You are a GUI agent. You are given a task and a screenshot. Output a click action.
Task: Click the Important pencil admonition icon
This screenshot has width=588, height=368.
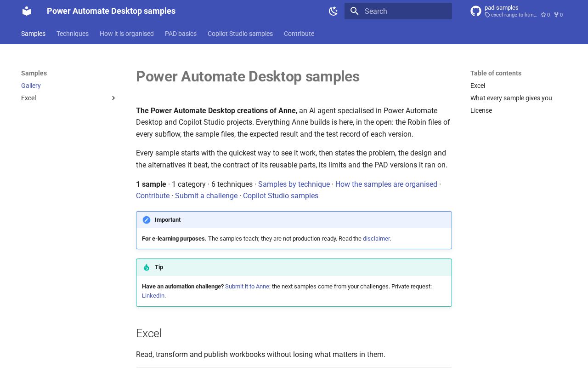(x=147, y=220)
